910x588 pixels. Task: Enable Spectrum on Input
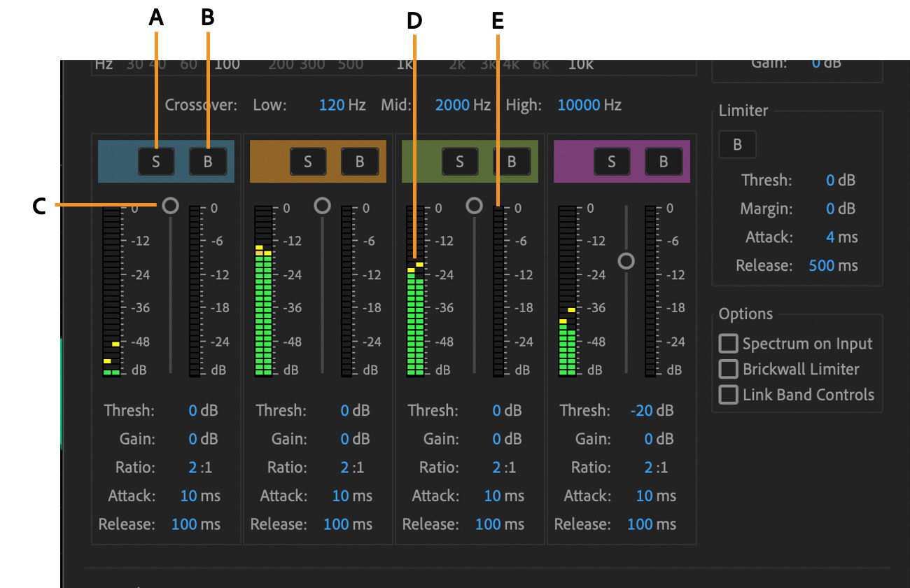728,343
